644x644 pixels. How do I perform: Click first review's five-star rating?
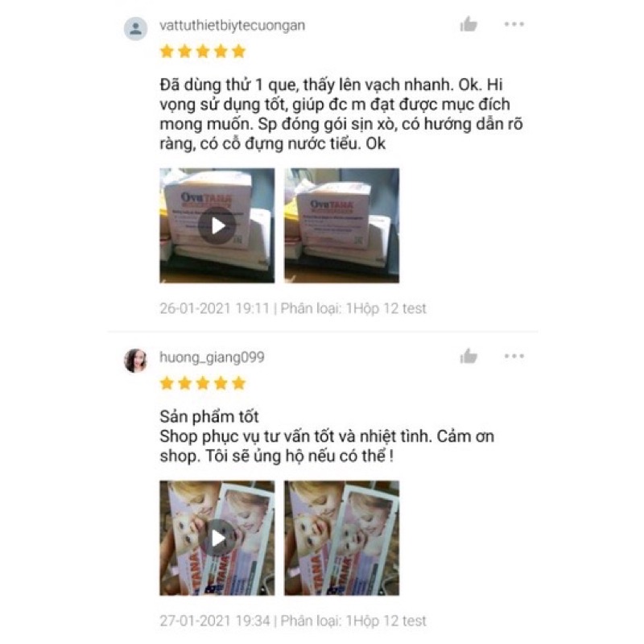203,52
